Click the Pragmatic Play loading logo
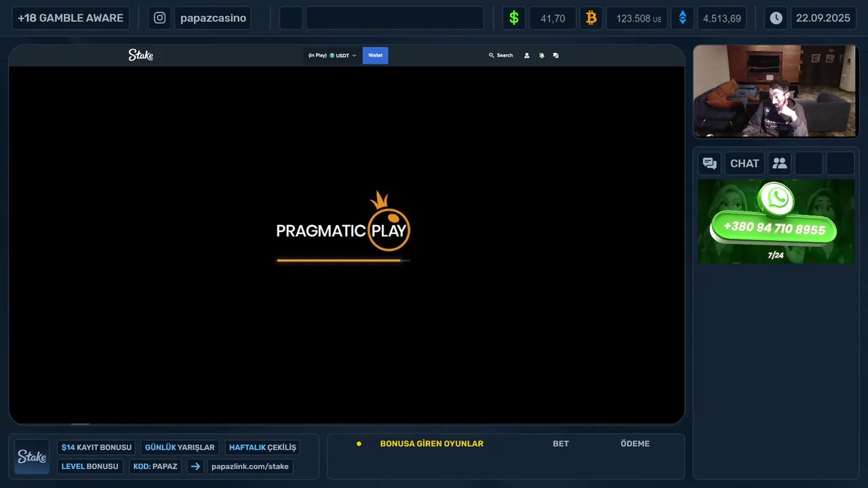Screen dimensions: 868x488 click(343, 222)
